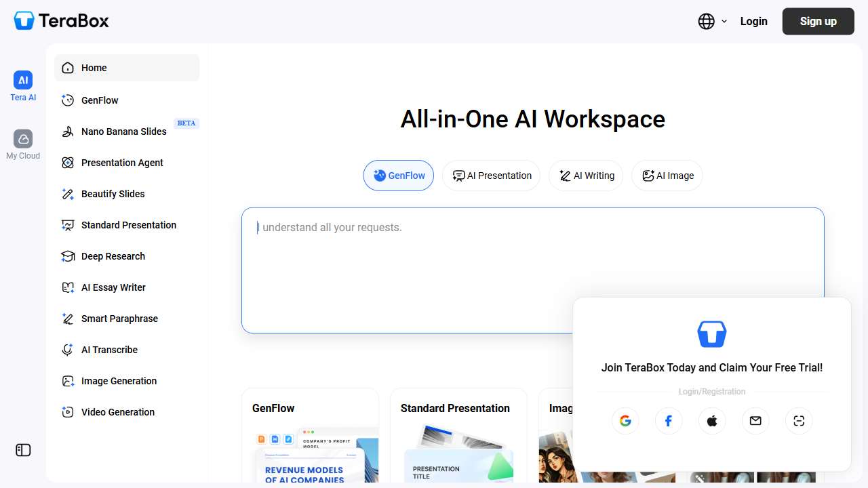Switch to the AI Writing tab
This screenshot has width=868, height=488.
pos(586,176)
